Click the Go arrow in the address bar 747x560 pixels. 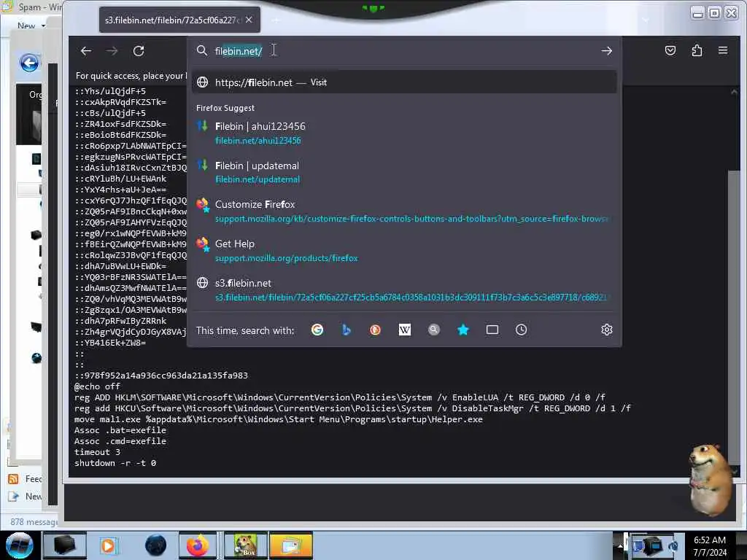click(x=606, y=51)
